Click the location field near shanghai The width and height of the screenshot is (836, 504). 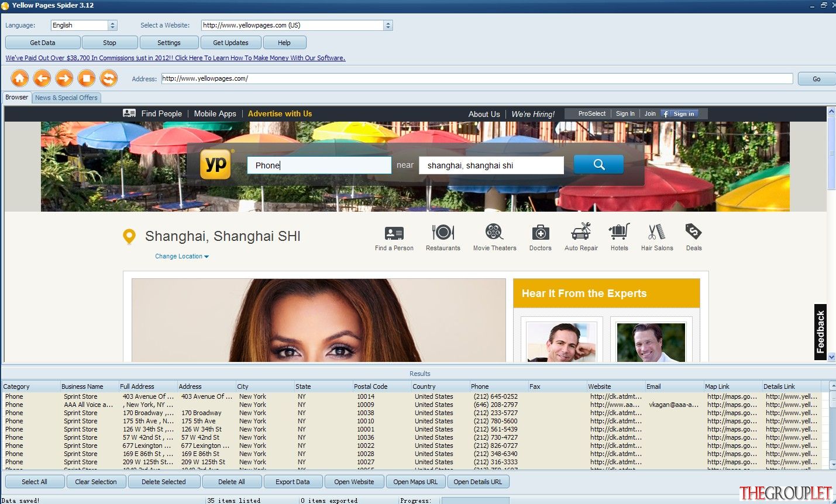tap(491, 165)
